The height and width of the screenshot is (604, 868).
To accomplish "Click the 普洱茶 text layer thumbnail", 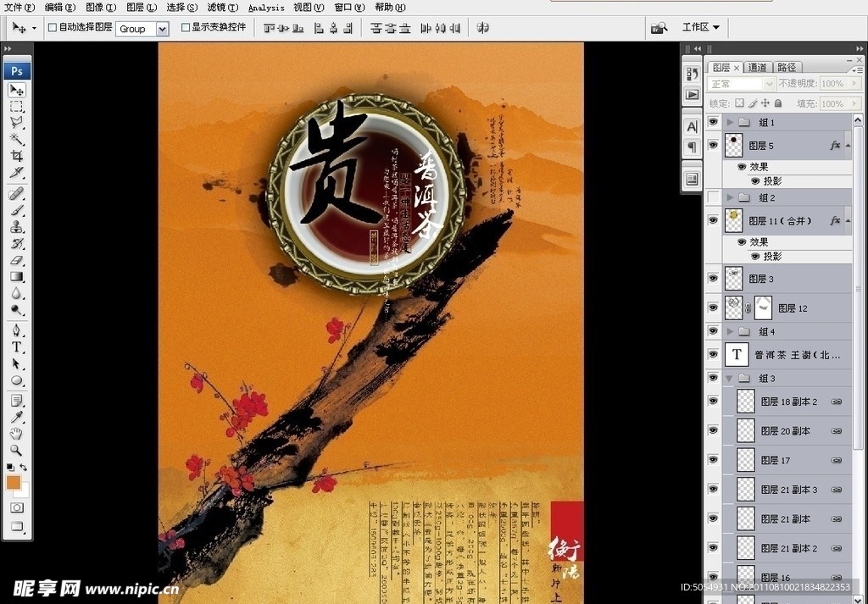I will point(735,355).
